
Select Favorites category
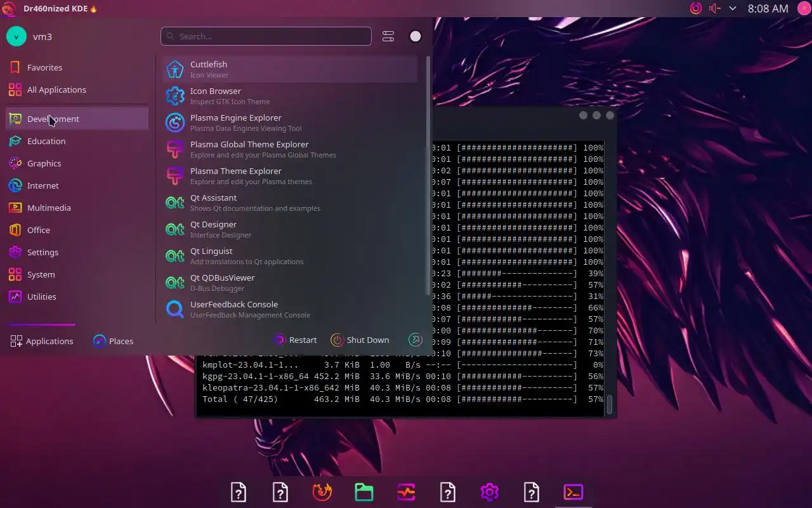click(77, 67)
